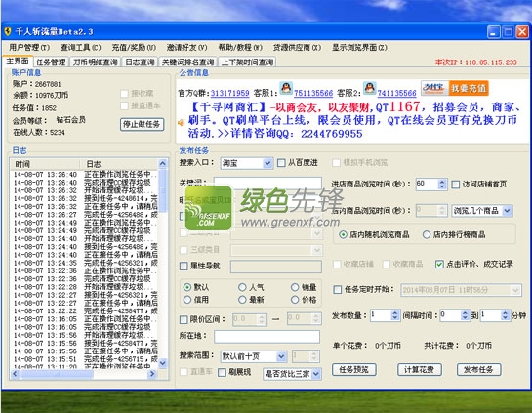The width and height of the screenshot is (532, 413).
Task: Click the 计算花费 button
Action: pyautogui.click(x=420, y=370)
